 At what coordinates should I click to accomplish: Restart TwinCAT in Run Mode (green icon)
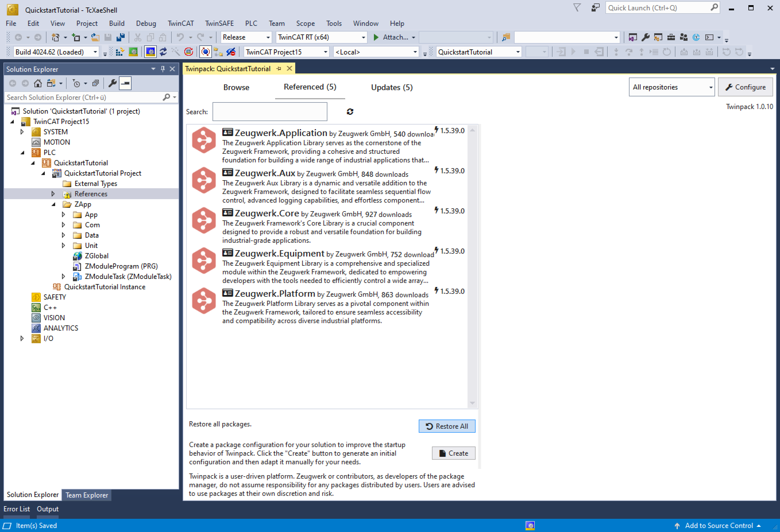133,52
